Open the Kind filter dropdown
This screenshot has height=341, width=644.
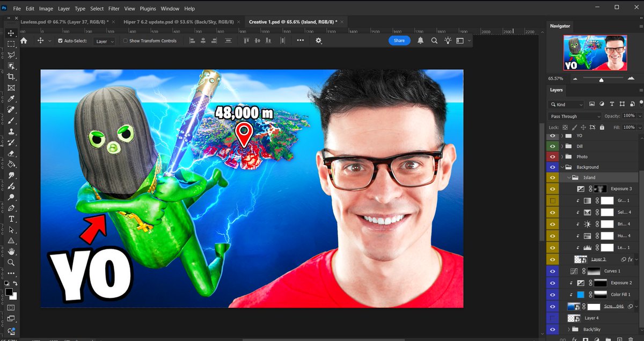pyautogui.click(x=566, y=105)
